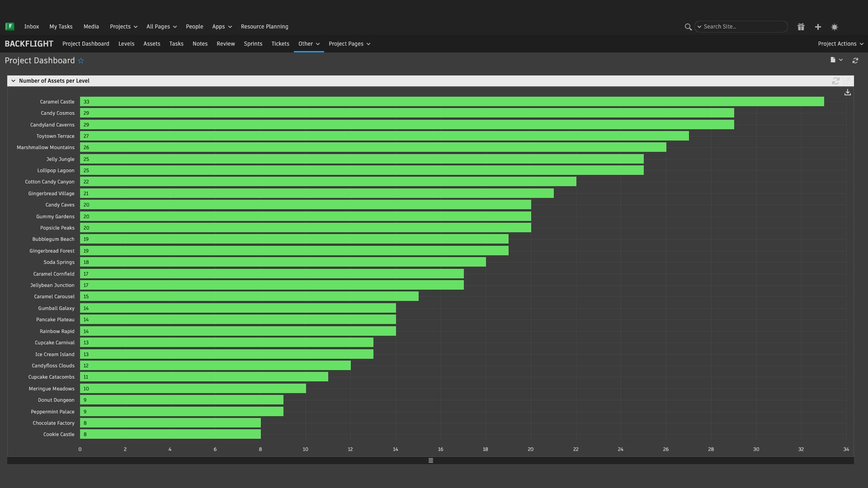Viewport: 868px width, 488px height.
Task: Click the plus create icon
Action: click(x=818, y=27)
